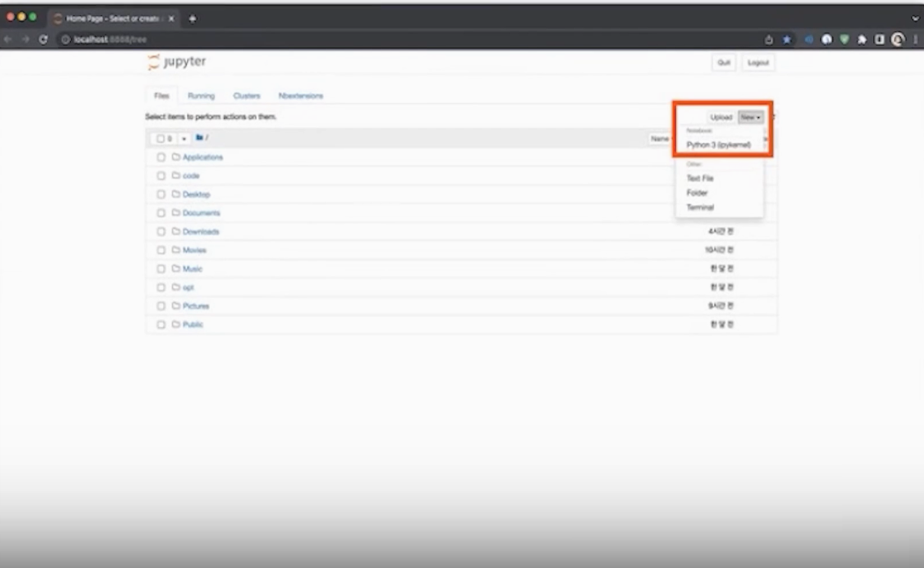The image size is (924, 568).
Task: Click the site info icon before localhost
Action: click(65, 39)
